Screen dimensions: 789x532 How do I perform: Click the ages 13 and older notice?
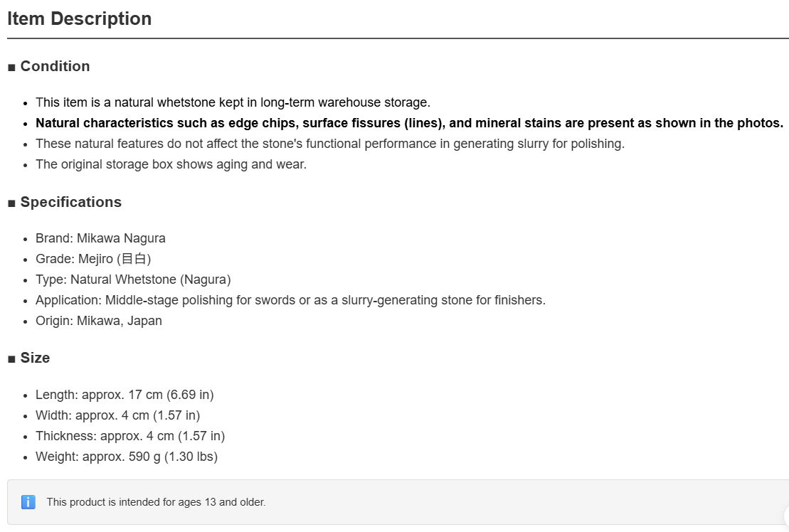[x=156, y=502]
